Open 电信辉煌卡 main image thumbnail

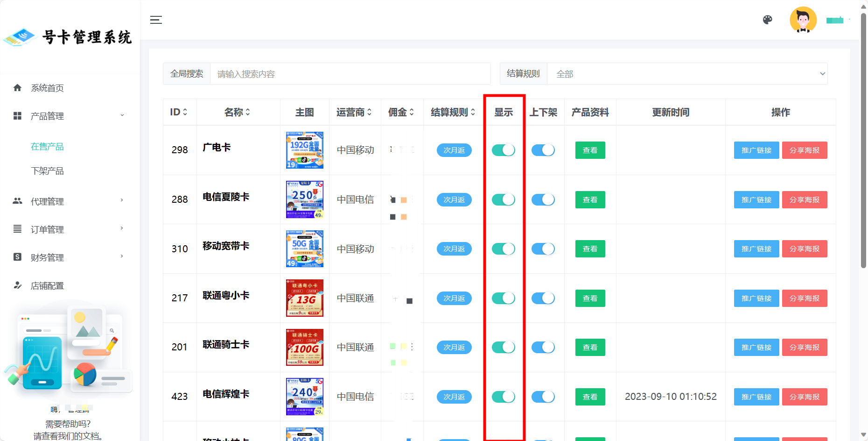305,397
